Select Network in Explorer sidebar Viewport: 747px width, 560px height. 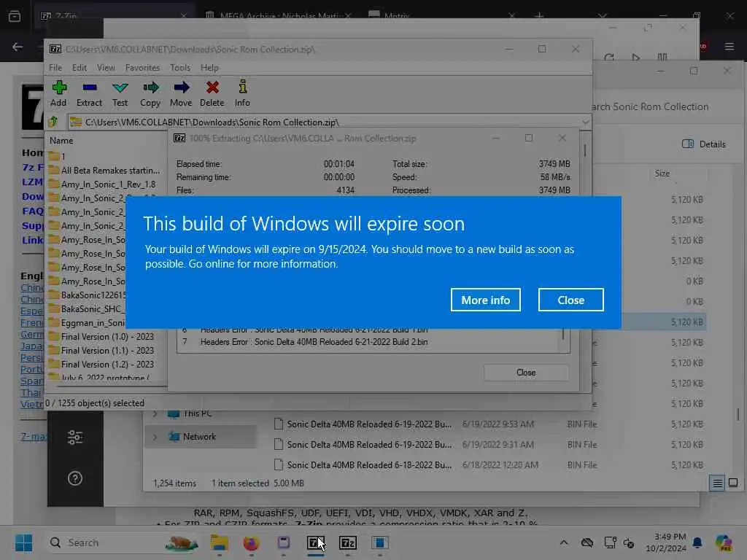[x=199, y=437]
